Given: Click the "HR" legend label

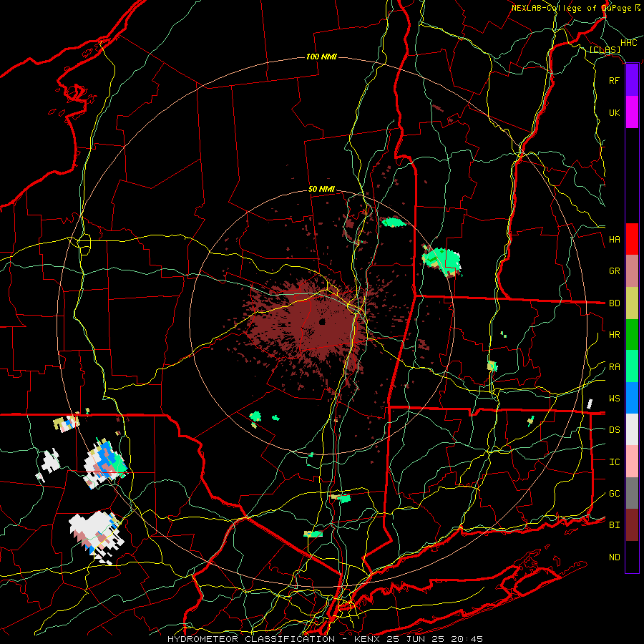Looking at the screenshot, I should coord(615,335).
